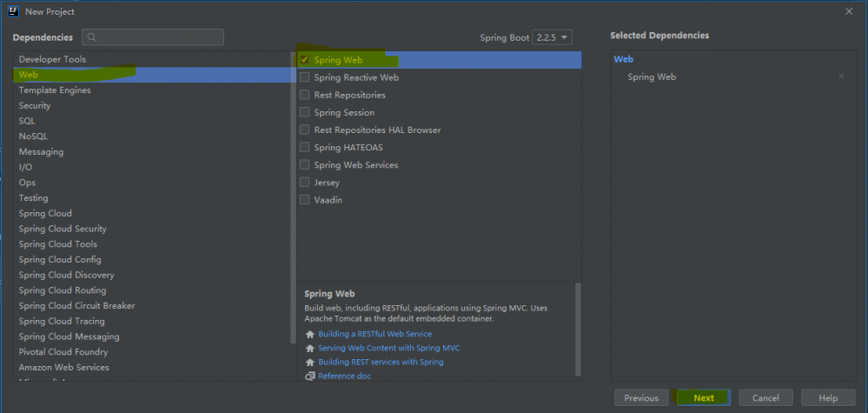Choose the Ops category
868x413 pixels.
[x=154, y=183]
